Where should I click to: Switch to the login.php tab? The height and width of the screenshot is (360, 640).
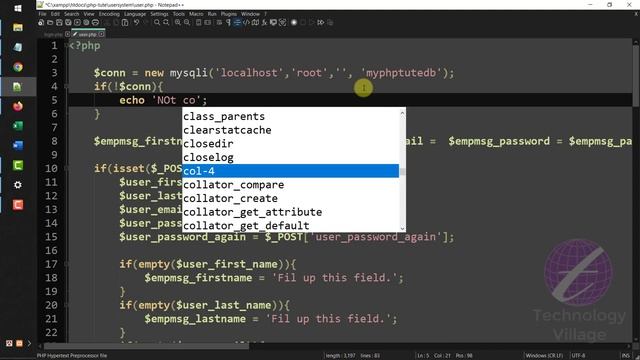point(53,35)
